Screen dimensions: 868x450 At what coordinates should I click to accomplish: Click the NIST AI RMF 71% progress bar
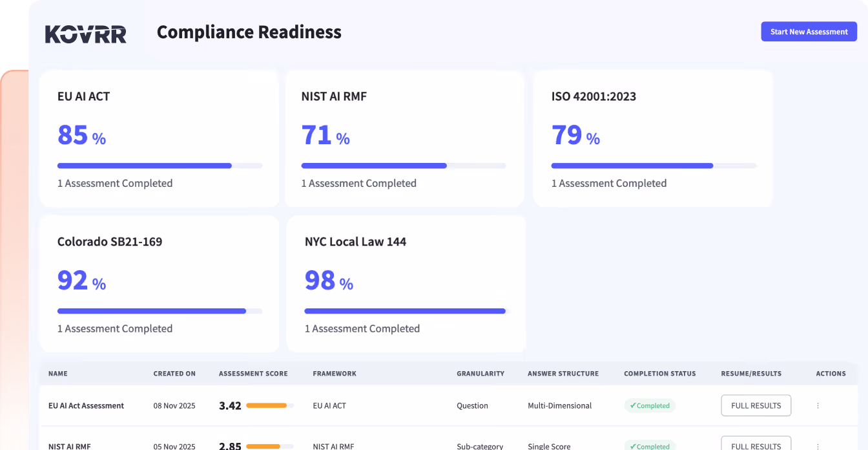click(404, 166)
